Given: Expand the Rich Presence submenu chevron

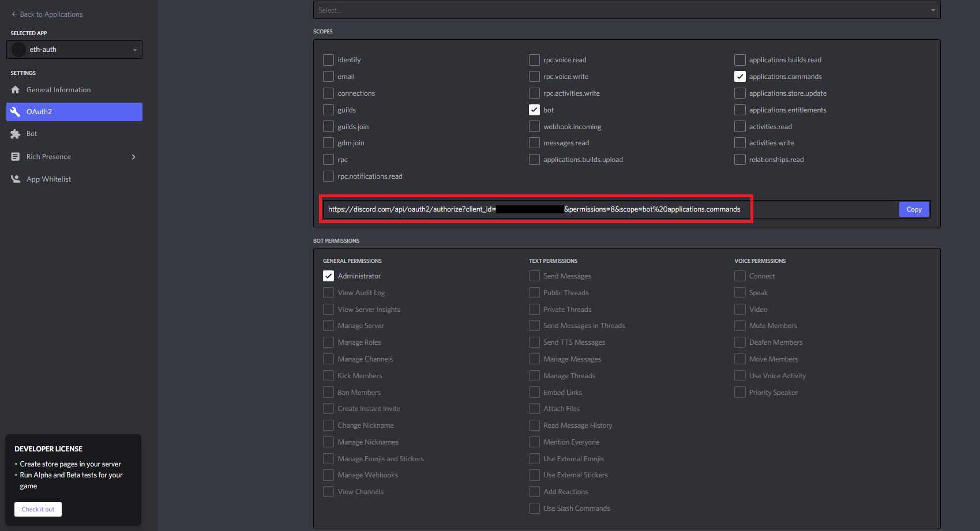Looking at the screenshot, I should pos(133,157).
